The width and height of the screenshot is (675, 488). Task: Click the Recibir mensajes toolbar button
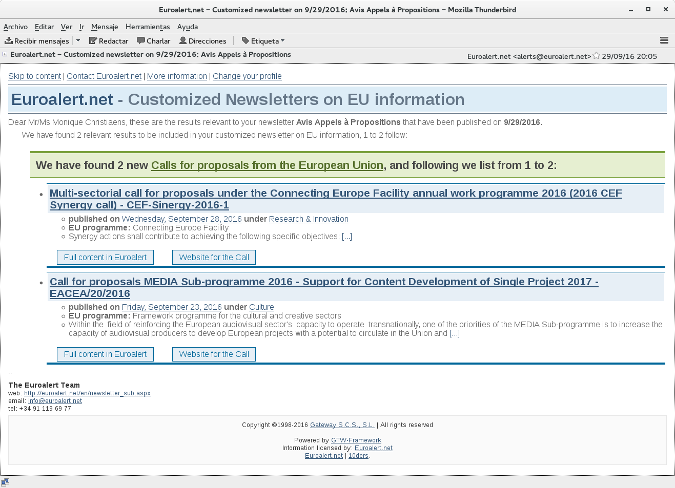pos(37,41)
